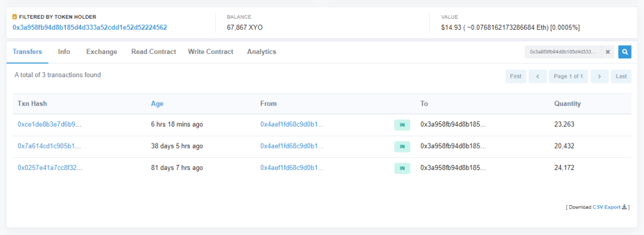Viewport: 644px width, 235px height.
Task: Open transaction hash 0xce1de8b3e7d6b9...
Action: [49, 124]
